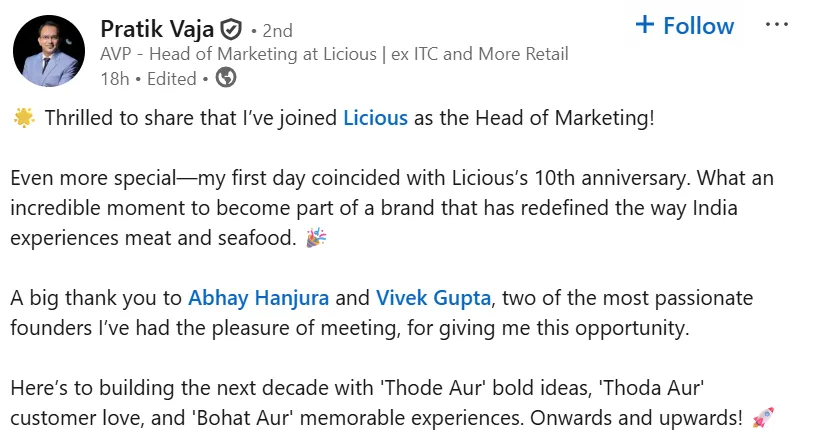The height and width of the screenshot is (435, 813).
Task: Click the Edited label on the post
Action: pyautogui.click(x=172, y=79)
